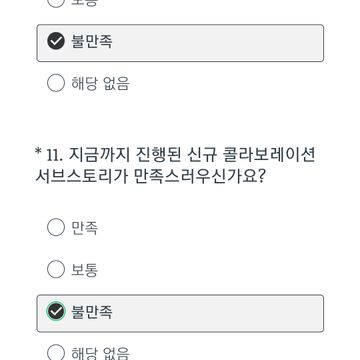Select the 보통 radio circle in question 11

click(x=56, y=269)
